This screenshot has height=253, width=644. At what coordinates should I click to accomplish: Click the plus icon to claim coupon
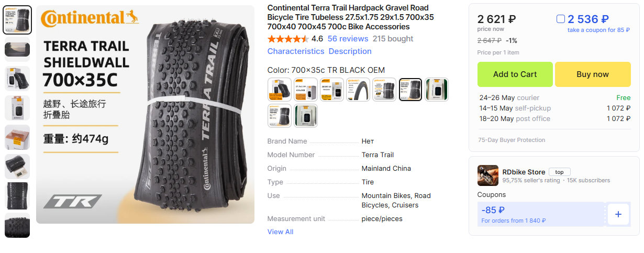tap(618, 214)
